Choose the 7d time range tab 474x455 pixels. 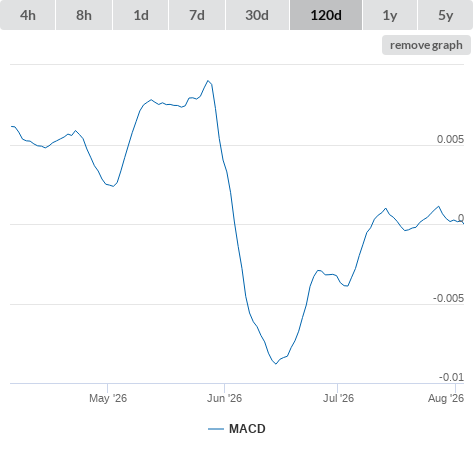pyautogui.click(x=197, y=15)
